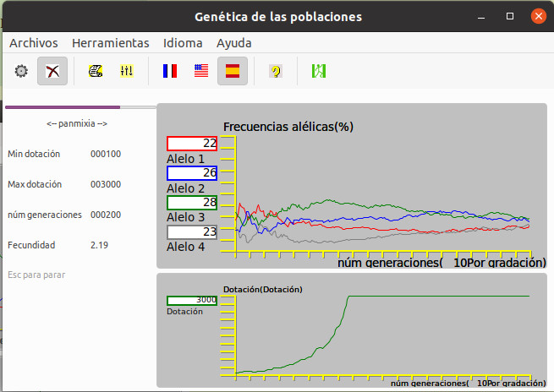The height and width of the screenshot is (392, 554).
Task: Select the Spanish flag language button
Action: 233,72
